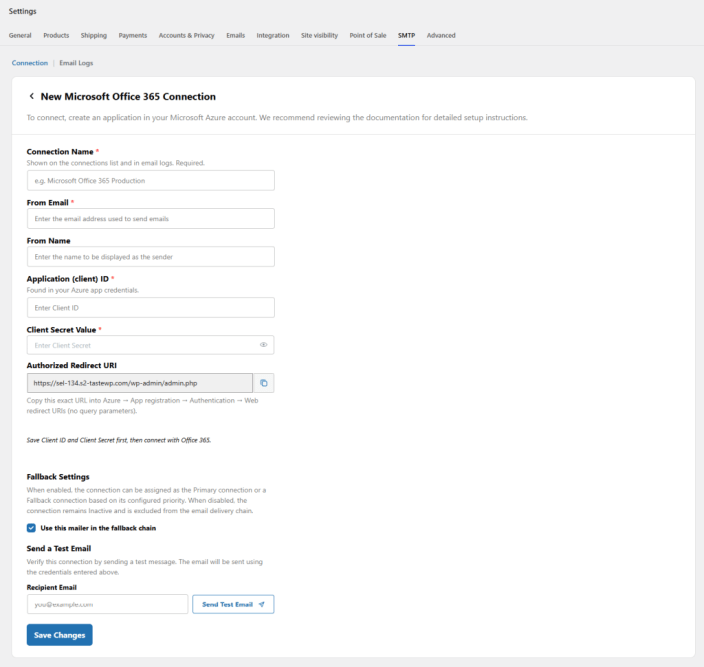
Task: Open the General settings tab
Action: point(20,35)
